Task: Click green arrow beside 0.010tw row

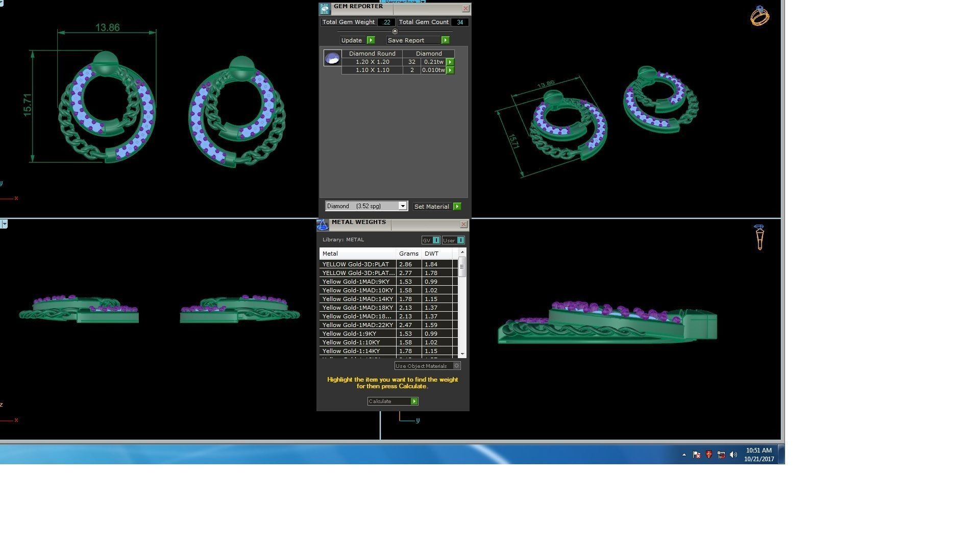Action: click(x=450, y=70)
